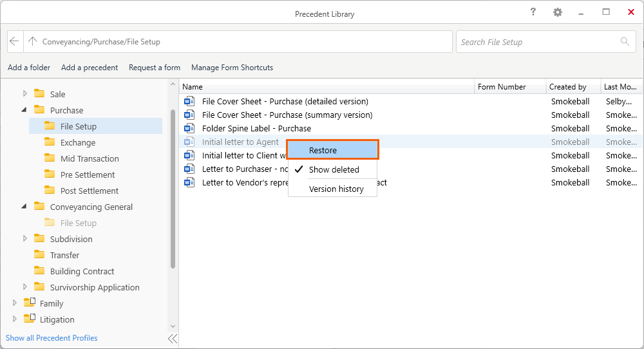Click Word icon for Folder Spine Label
The width and height of the screenshot is (644, 349).
tap(189, 128)
